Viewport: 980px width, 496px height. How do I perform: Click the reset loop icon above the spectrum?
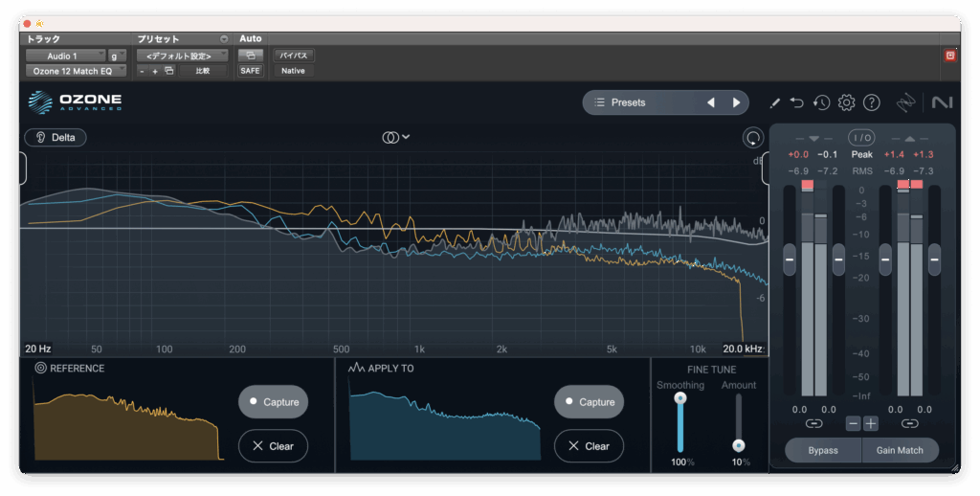[753, 138]
